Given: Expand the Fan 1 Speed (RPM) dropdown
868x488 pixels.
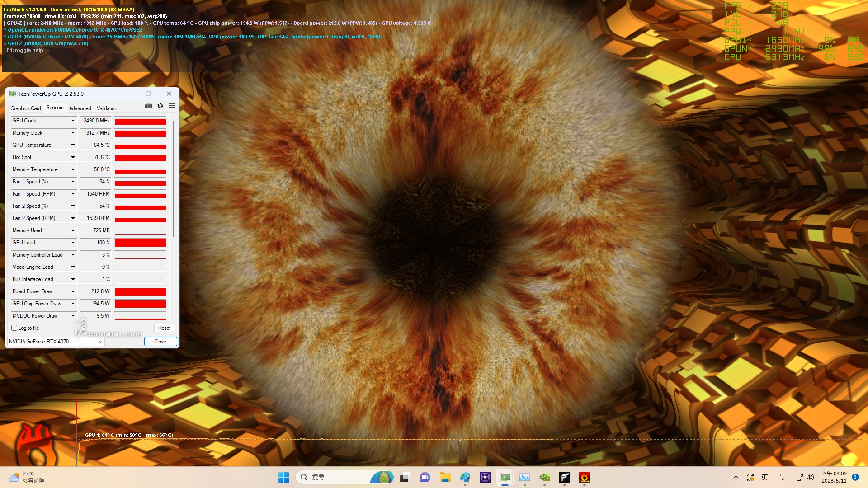Looking at the screenshot, I should click(73, 194).
